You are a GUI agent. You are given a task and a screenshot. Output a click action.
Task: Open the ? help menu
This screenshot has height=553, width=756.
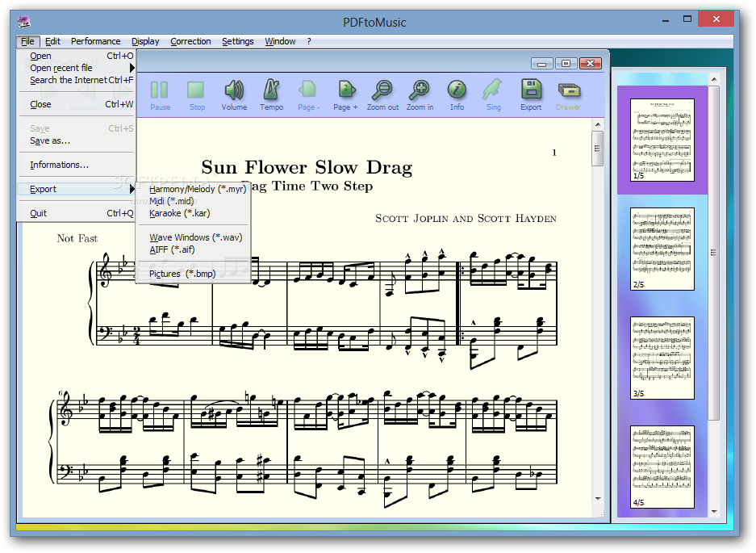click(x=309, y=41)
